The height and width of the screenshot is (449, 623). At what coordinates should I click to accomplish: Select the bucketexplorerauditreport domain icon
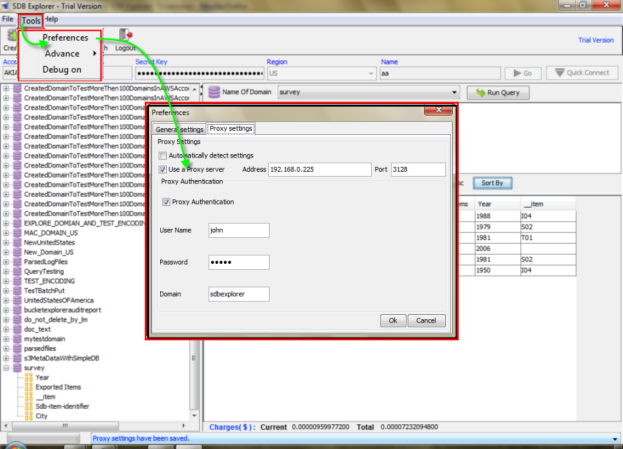click(17, 310)
